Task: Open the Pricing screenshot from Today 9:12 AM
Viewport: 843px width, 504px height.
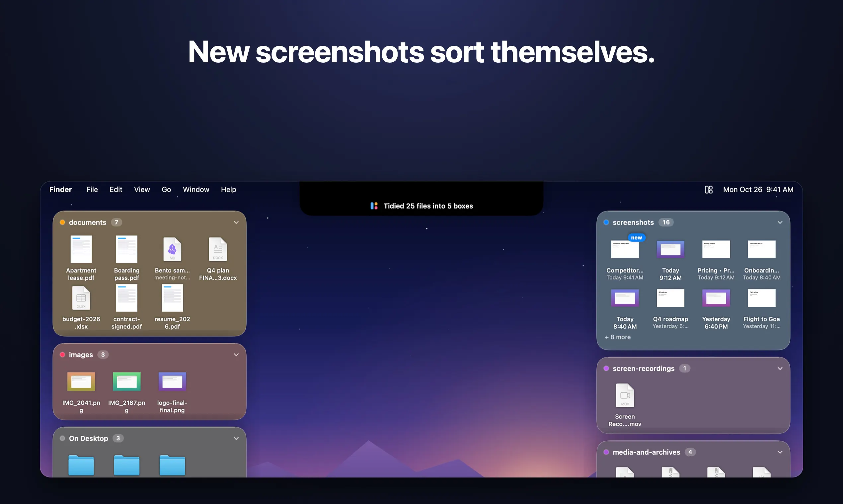Action: pos(716,249)
